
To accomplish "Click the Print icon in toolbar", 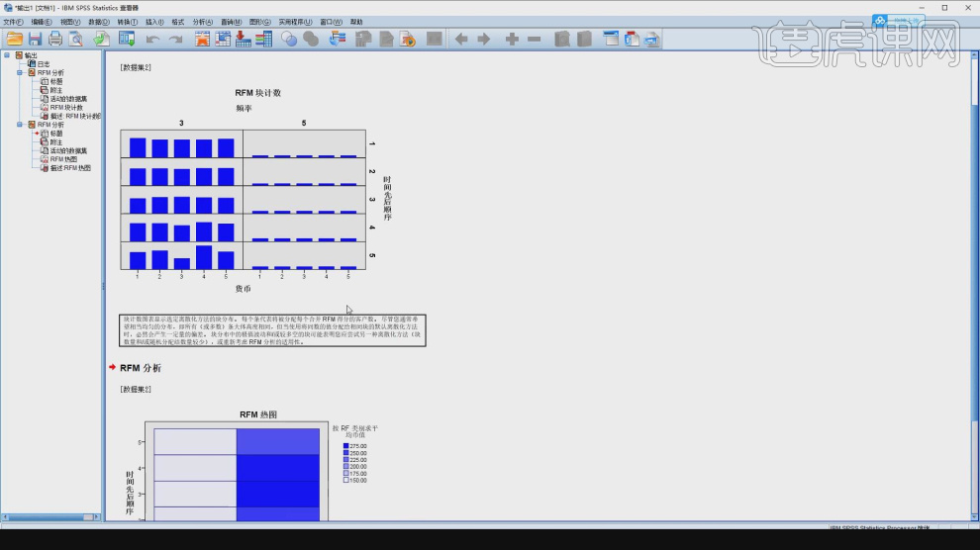I will (55, 39).
